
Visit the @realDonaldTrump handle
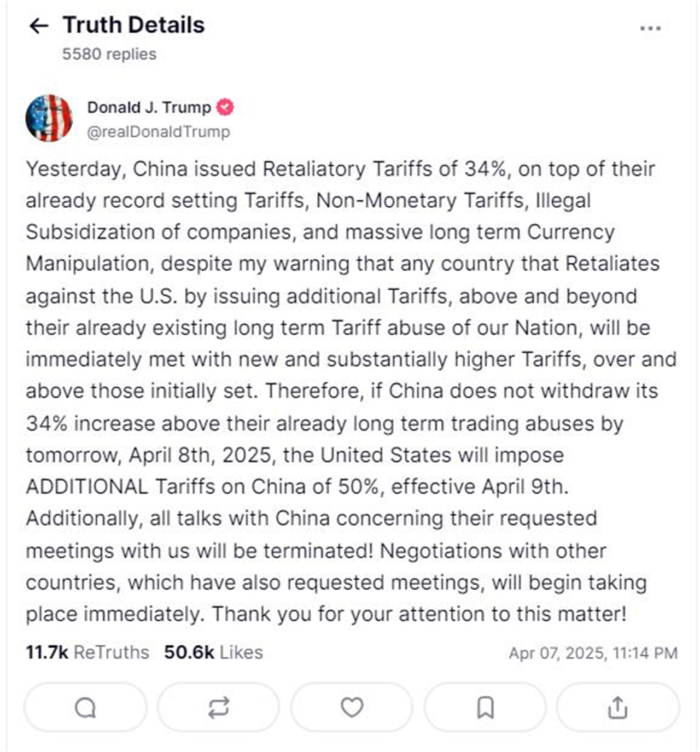pyautogui.click(x=159, y=132)
